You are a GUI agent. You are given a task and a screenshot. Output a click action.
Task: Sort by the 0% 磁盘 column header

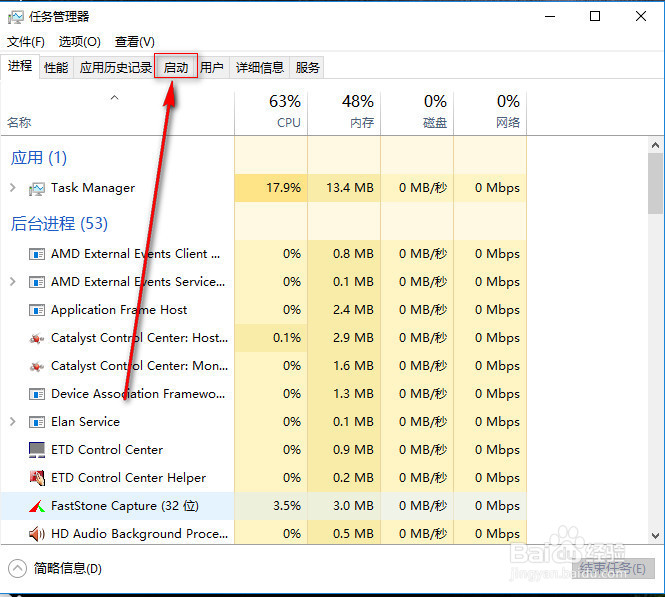[x=417, y=113]
